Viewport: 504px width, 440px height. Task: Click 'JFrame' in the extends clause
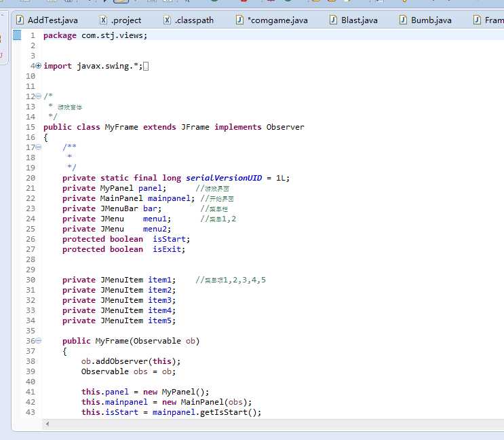(x=195, y=127)
